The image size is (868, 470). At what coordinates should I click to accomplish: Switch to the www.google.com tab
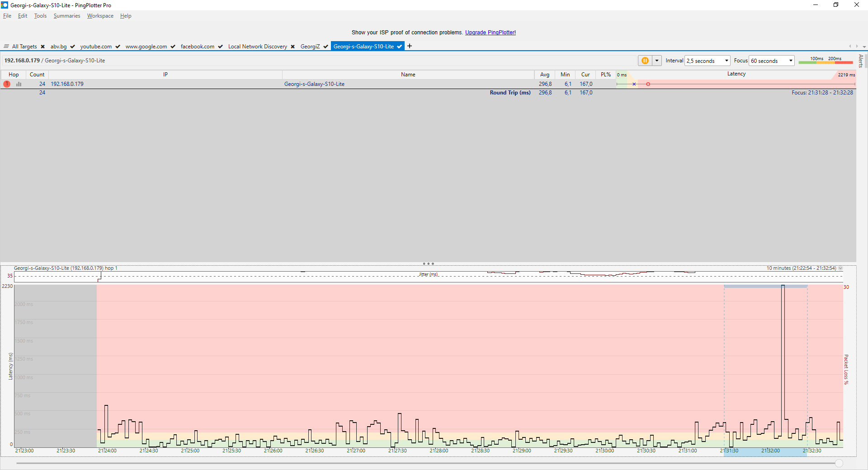click(x=146, y=47)
